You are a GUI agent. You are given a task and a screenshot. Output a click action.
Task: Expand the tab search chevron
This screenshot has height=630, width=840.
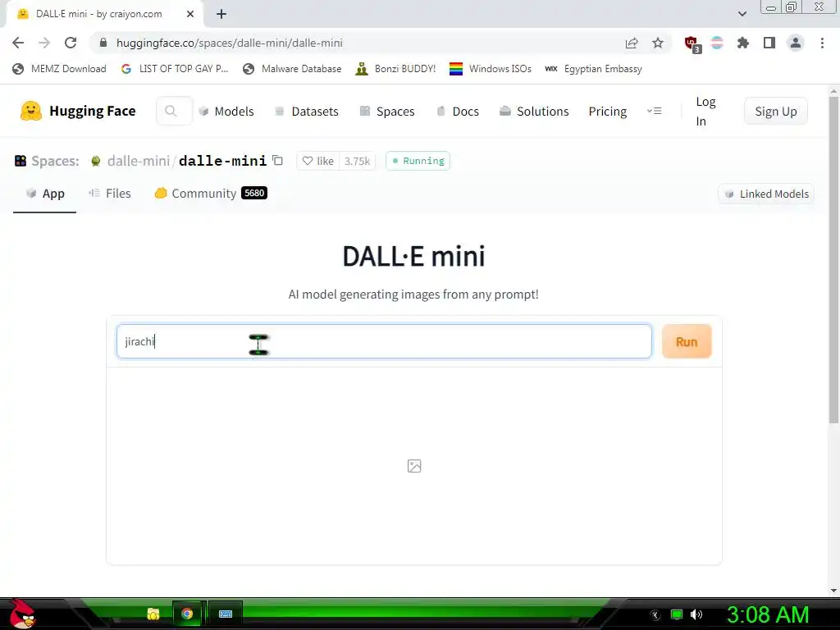(742, 14)
